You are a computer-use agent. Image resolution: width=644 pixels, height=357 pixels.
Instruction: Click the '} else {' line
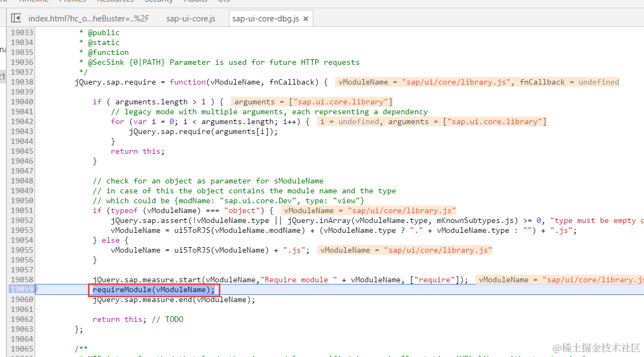pos(110,240)
